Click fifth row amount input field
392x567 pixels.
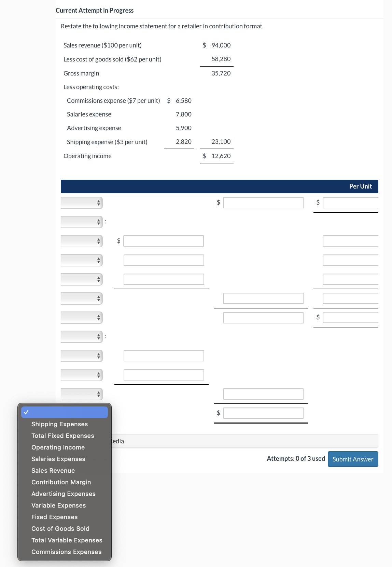(x=164, y=279)
